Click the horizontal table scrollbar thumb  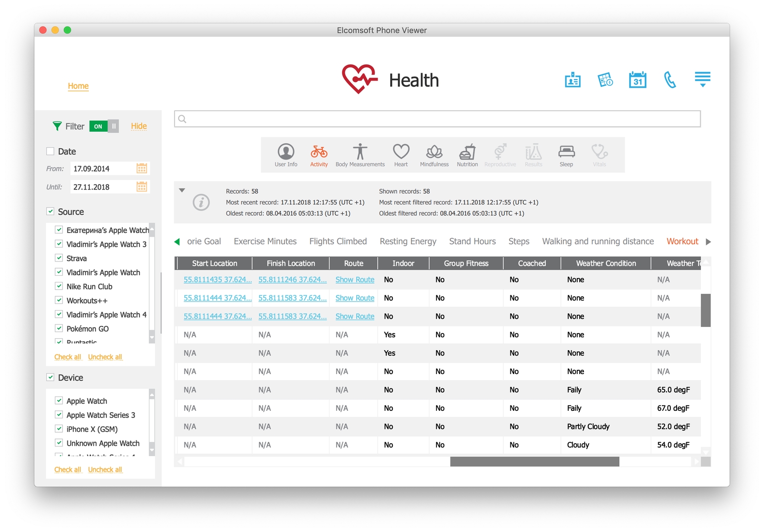[x=534, y=462]
